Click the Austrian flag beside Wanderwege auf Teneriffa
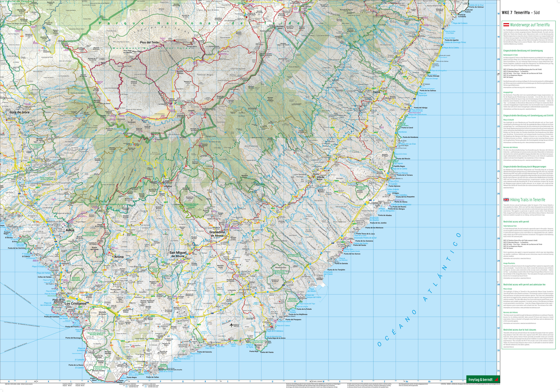Screen dimensions: 560x392 [506, 25]
